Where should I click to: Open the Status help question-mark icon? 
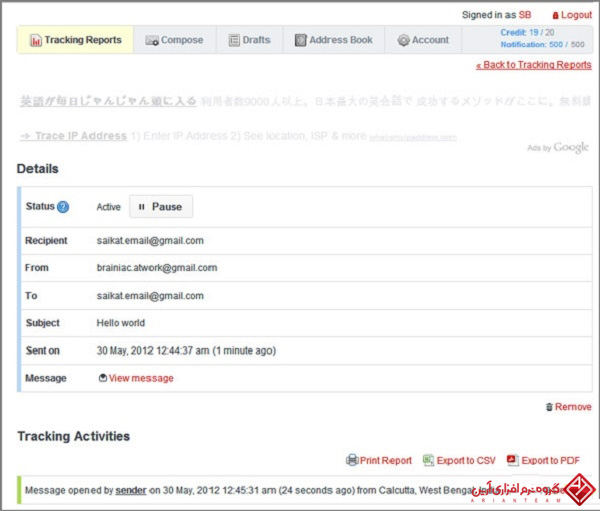63,207
